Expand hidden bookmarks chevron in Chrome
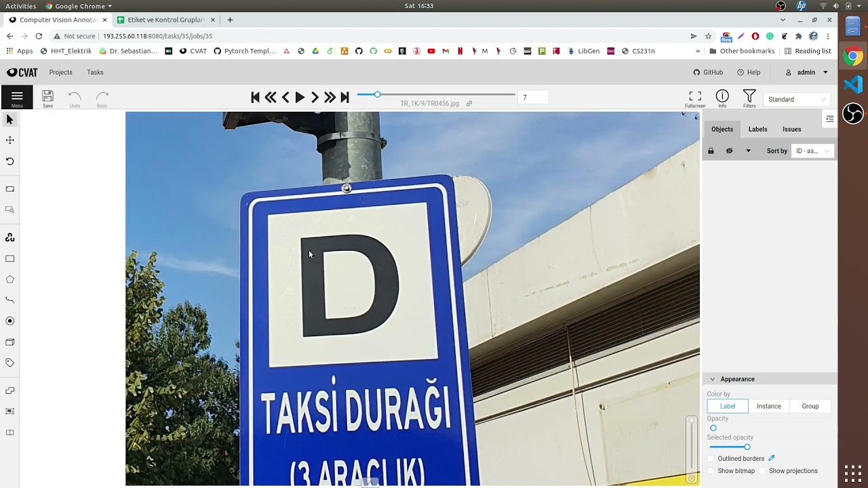Viewport: 868px width, 488px height. [698, 51]
